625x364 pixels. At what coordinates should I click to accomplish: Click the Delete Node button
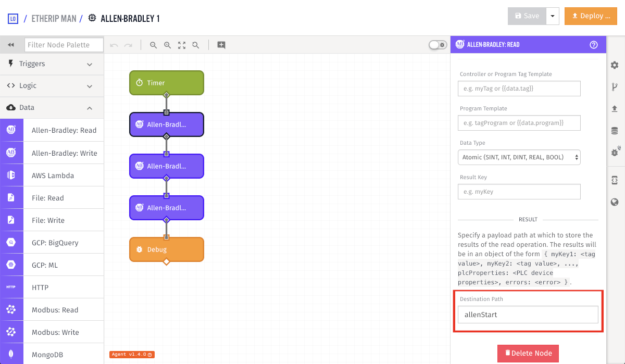pyautogui.click(x=528, y=353)
